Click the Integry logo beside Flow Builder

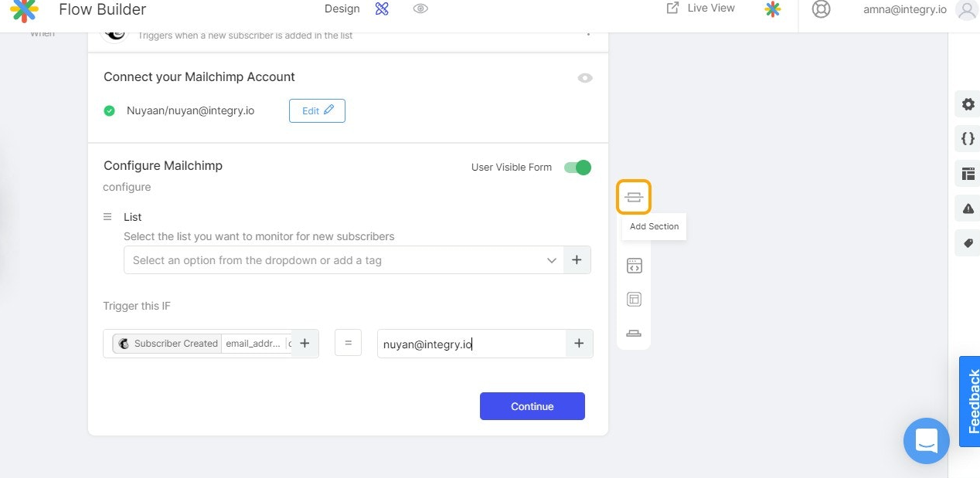[25, 10]
